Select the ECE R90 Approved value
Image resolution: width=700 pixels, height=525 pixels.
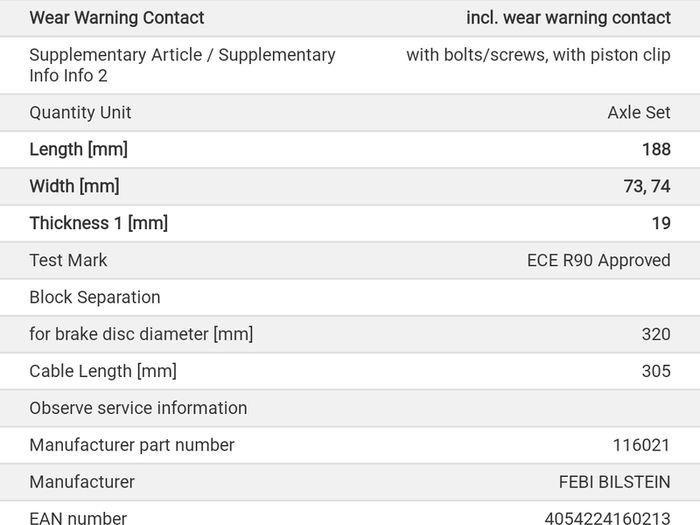coord(599,260)
